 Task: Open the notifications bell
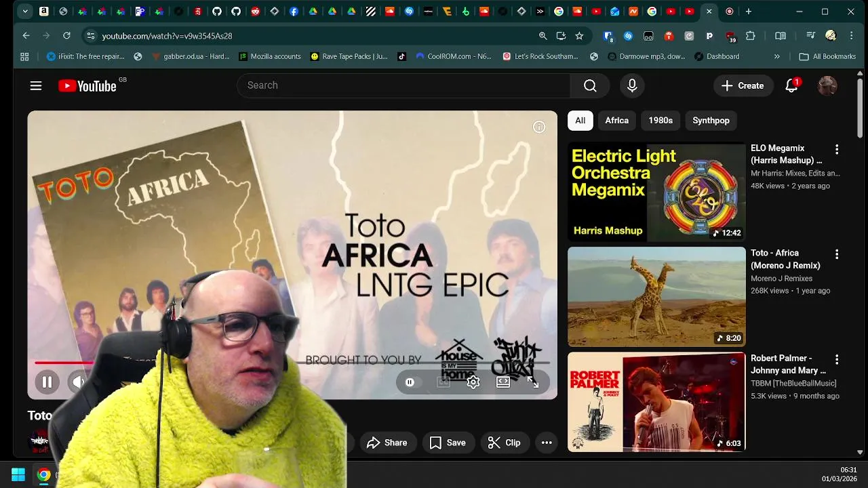(x=791, y=85)
